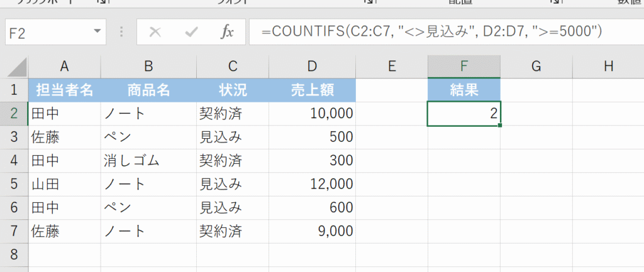Click cell with 12,000 sales amount

[x=312, y=184]
